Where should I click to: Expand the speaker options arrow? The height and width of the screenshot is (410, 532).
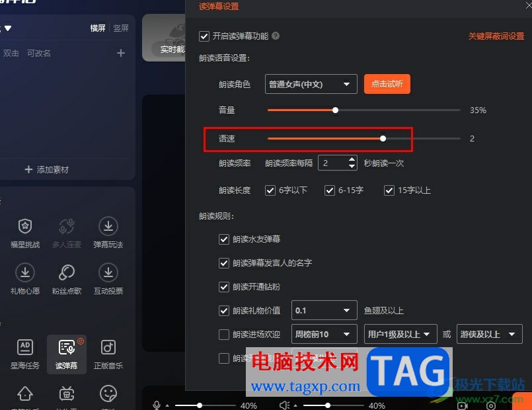pos(295,405)
